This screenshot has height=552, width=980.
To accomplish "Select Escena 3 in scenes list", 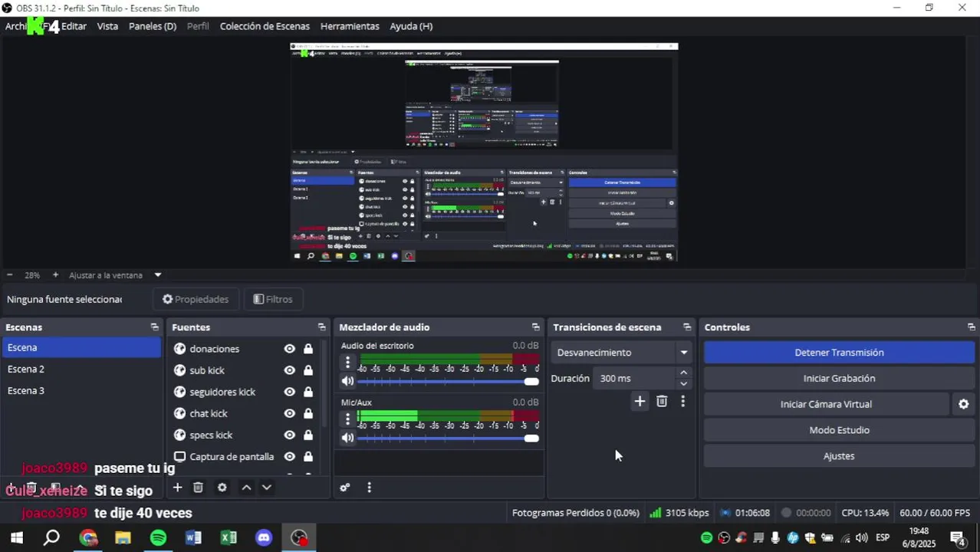I will tap(81, 390).
